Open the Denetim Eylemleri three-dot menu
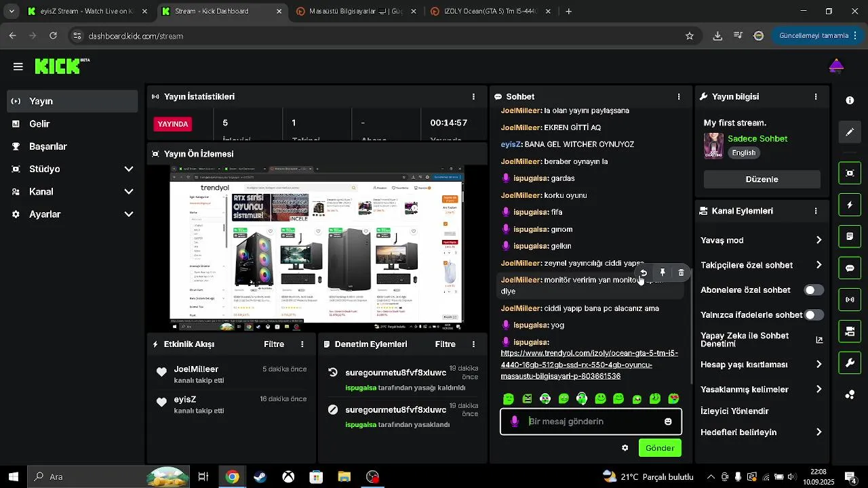The width and height of the screenshot is (868, 488). pos(474,344)
